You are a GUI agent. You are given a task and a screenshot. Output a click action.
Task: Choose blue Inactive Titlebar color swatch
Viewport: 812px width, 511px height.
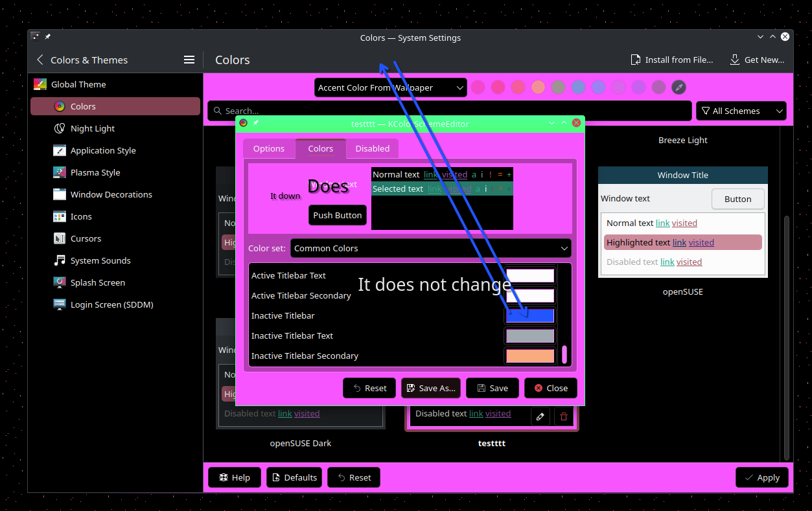pyautogui.click(x=530, y=315)
